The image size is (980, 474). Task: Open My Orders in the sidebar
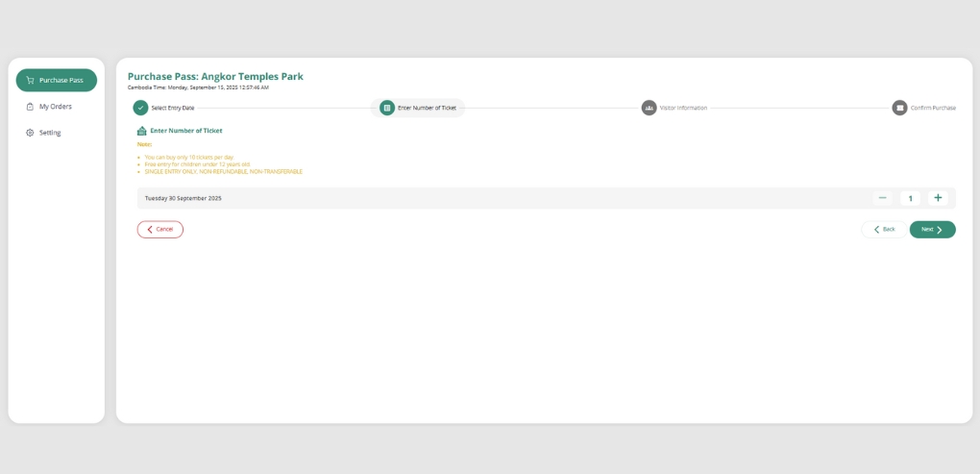tap(57, 107)
